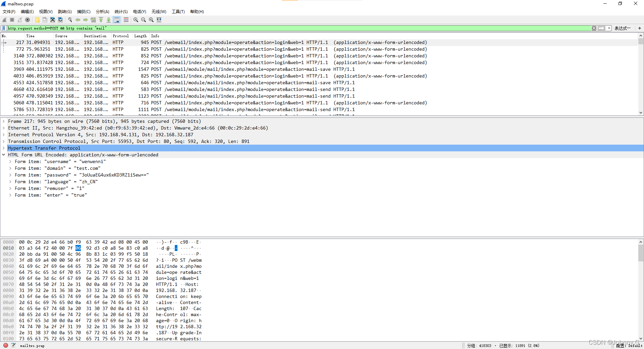Click the go to specified packet icon
The height and width of the screenshot is (349, 644).
click(93, 20)
